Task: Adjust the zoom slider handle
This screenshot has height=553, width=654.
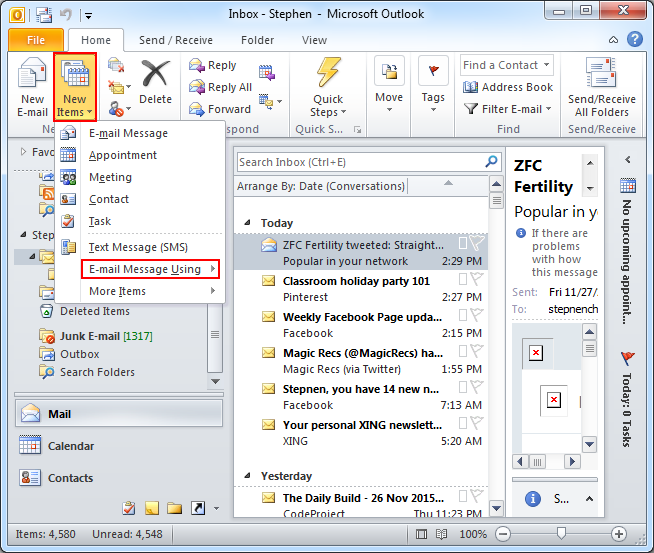Action: (561, 533)
